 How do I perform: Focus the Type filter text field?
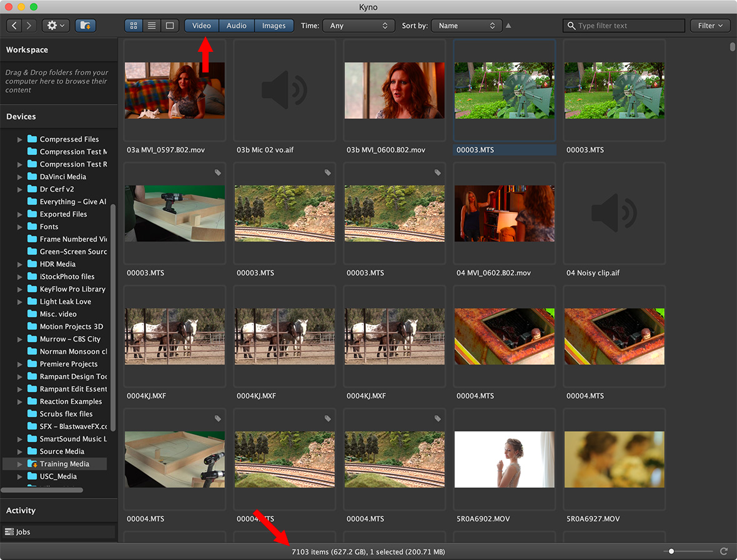[624, 26]
